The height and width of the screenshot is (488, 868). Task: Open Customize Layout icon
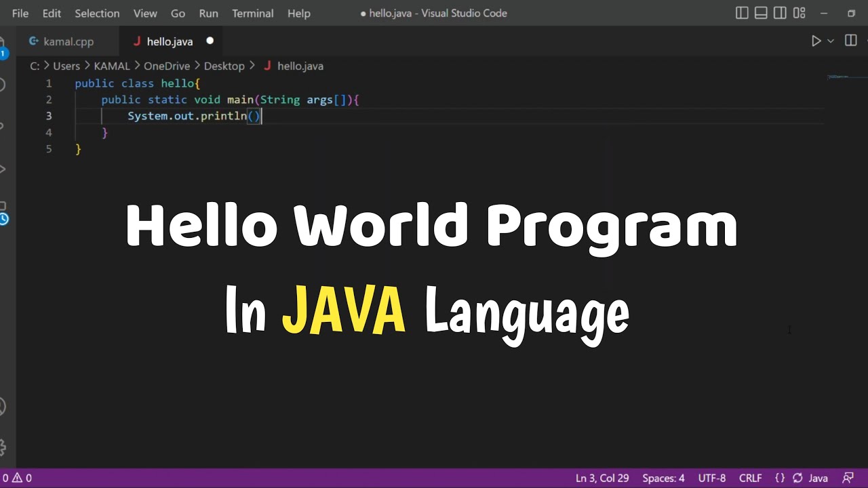tap(799, 13)
